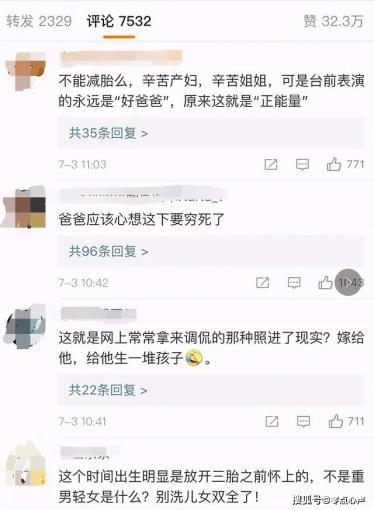Repost the 7-3 10:41 comment
374x510 pixels.
tap(272, 422)
